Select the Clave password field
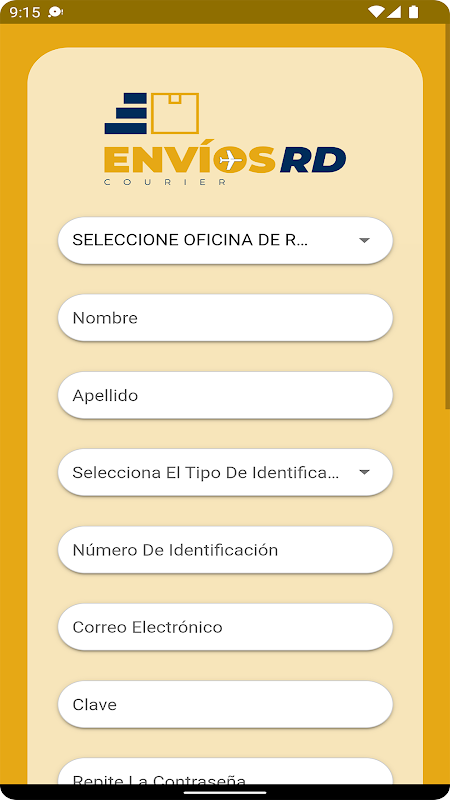 click(x=225, y=705)
